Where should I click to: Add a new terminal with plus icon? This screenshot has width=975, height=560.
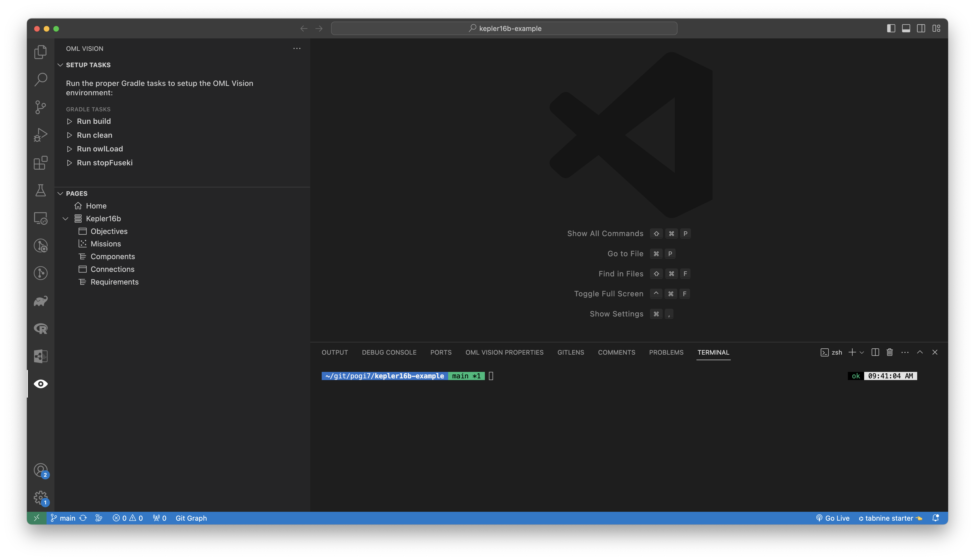coord(852,352)
